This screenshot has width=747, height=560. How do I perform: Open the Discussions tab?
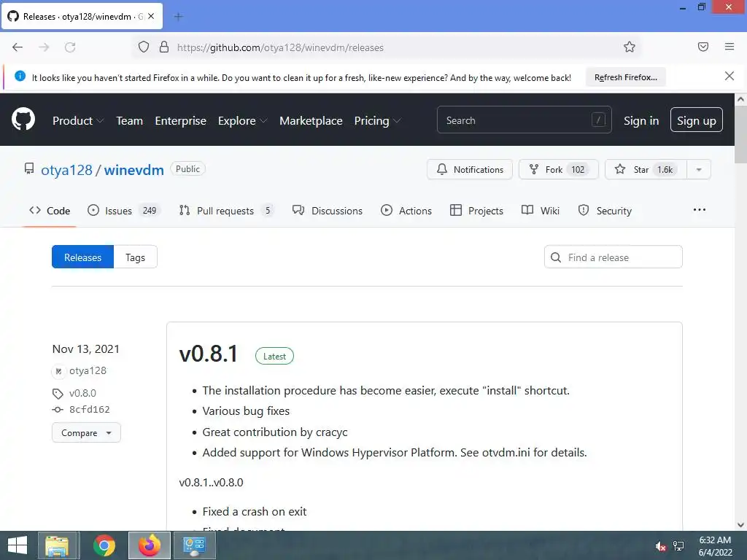(x=328, y=211)
